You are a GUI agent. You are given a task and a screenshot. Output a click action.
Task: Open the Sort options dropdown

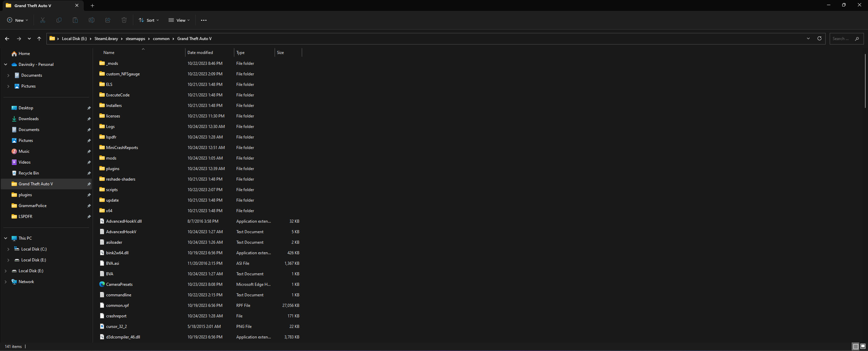coord(149,20)
